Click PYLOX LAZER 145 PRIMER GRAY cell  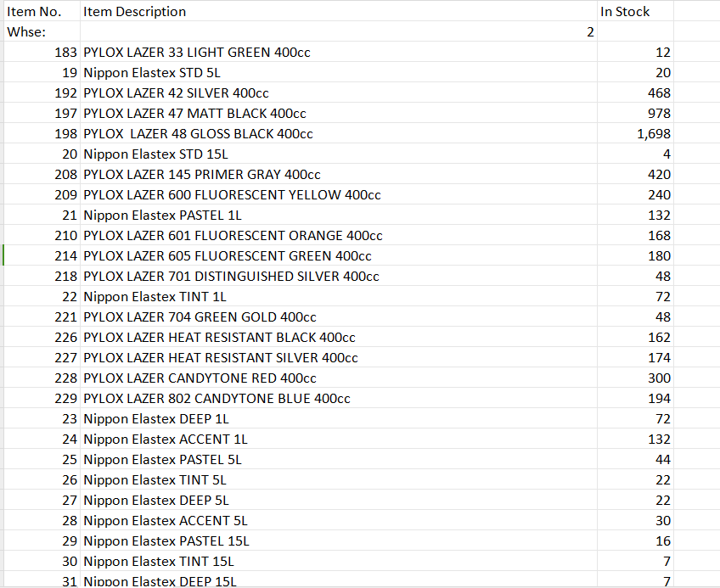point(202,175)
